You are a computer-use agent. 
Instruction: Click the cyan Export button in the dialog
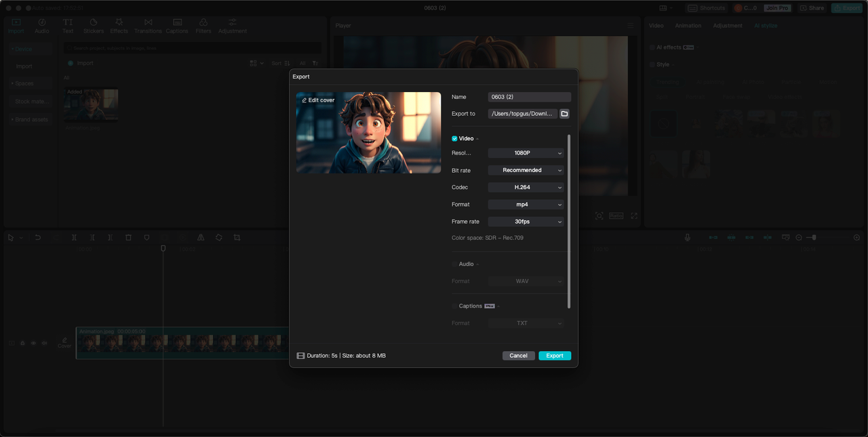coord(555,356)
